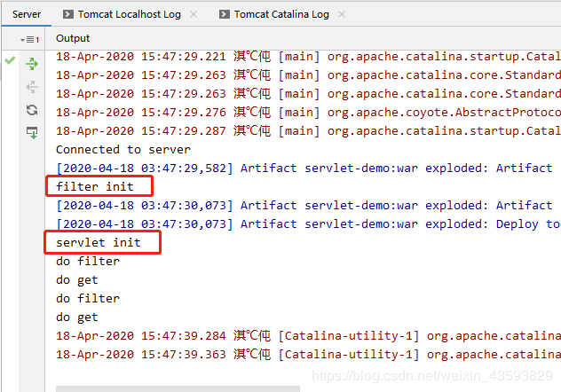Open the deployment list dropdown

tap(29, 39)
